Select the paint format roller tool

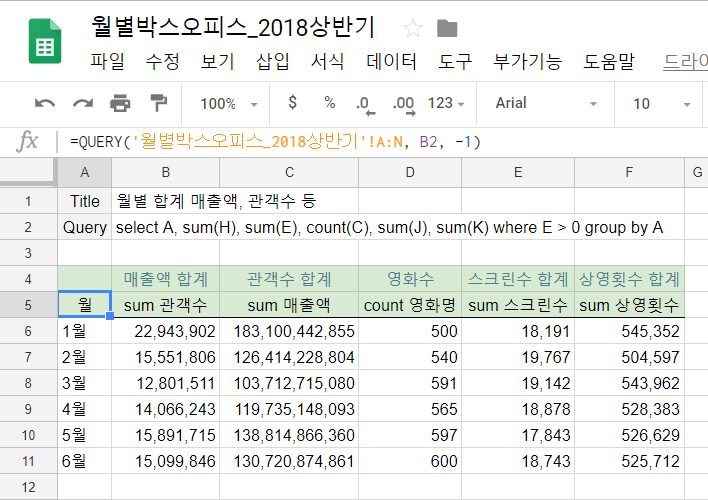[158, 104]
